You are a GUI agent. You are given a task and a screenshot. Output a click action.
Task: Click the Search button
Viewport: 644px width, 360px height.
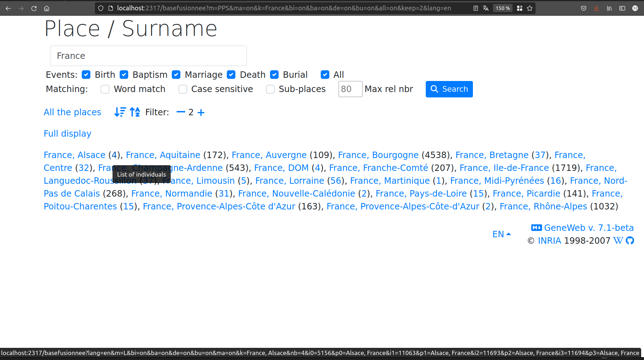click(x=449, y=89)
